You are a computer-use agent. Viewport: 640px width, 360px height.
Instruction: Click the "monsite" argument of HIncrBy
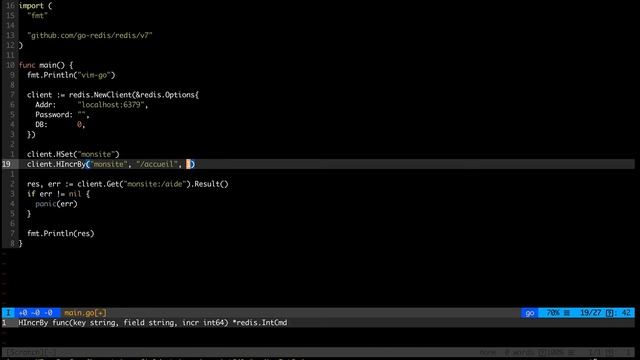(x=109, y=164)
